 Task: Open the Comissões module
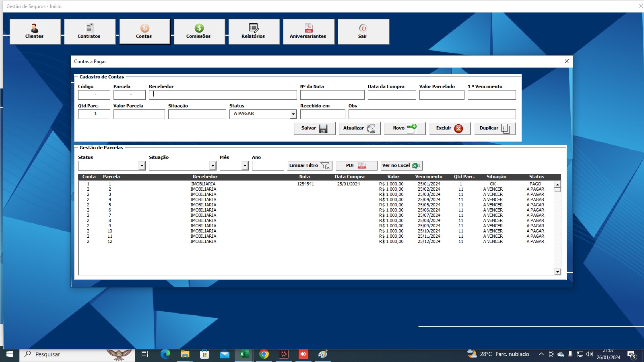199,31
